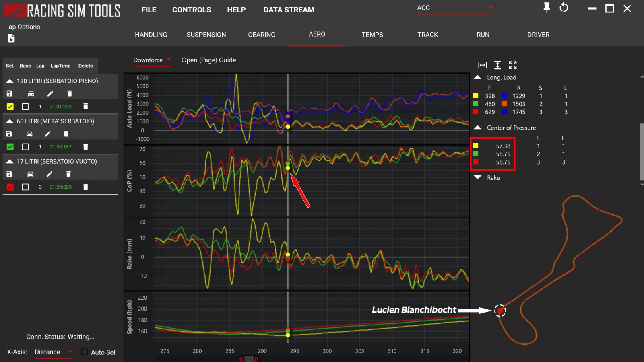Open the car details for 60 LITRI session

pos(30,134)
